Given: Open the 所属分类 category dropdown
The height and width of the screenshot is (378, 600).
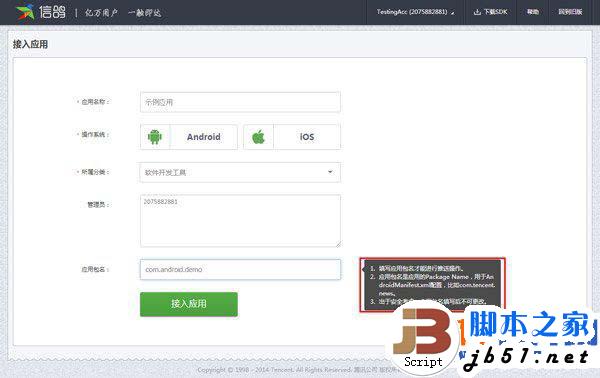Looking at the screenshot, I should point(240,173).
